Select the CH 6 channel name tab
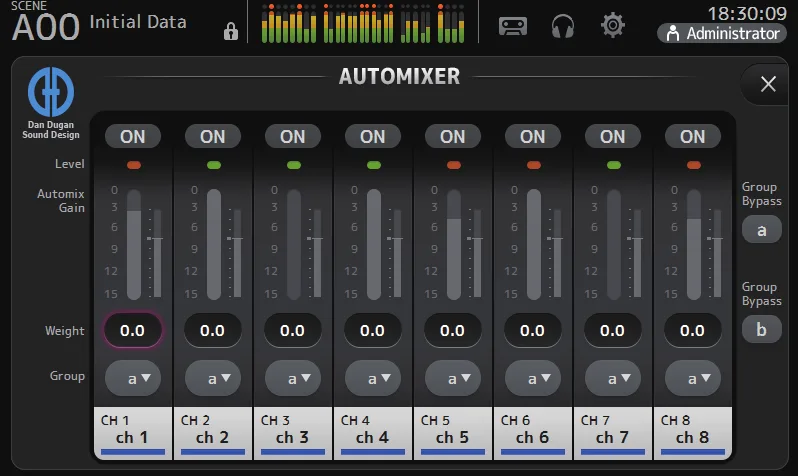The image size is (798, 476). pyautogui.click(x=532, y=433)
